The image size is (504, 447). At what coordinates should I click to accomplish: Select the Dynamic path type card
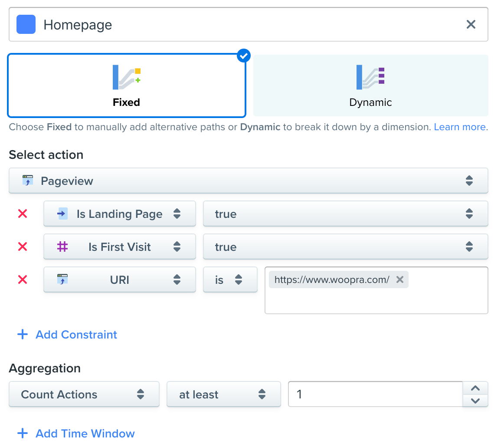[370, 86]
